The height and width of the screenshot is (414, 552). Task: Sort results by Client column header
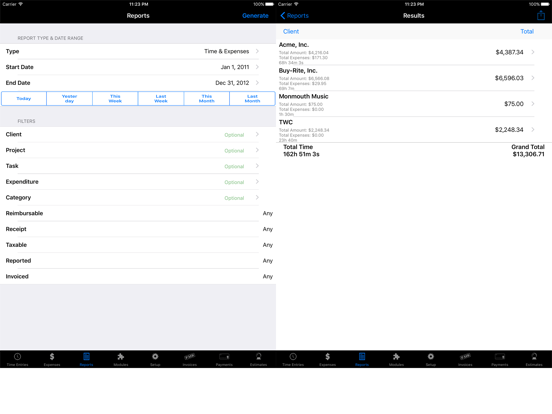(291, 31)
